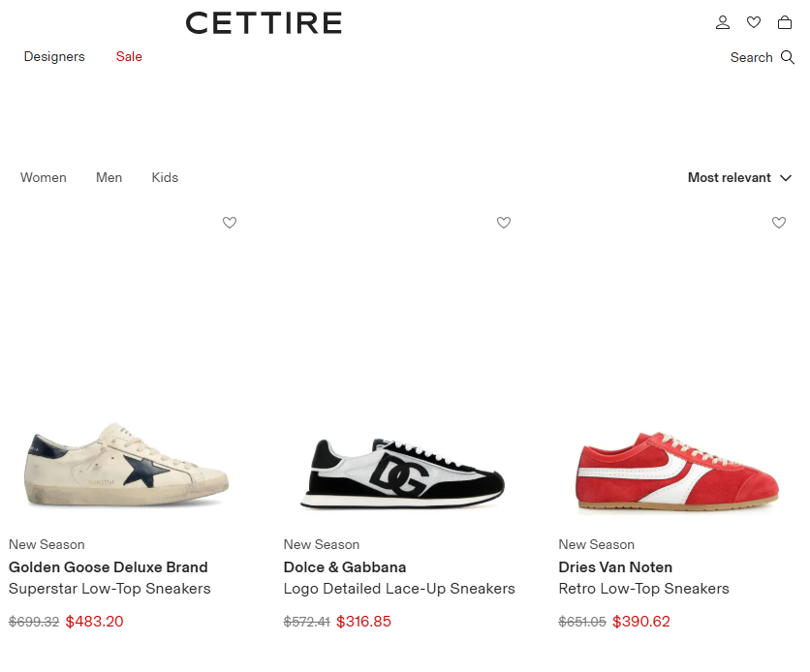Open the user account icon

click(x=722, y=22)
